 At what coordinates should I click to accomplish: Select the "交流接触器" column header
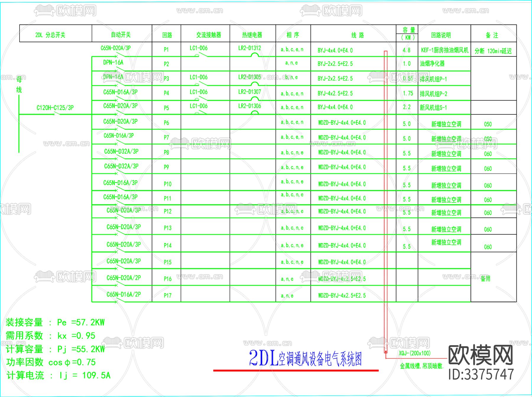coord(209,35)
